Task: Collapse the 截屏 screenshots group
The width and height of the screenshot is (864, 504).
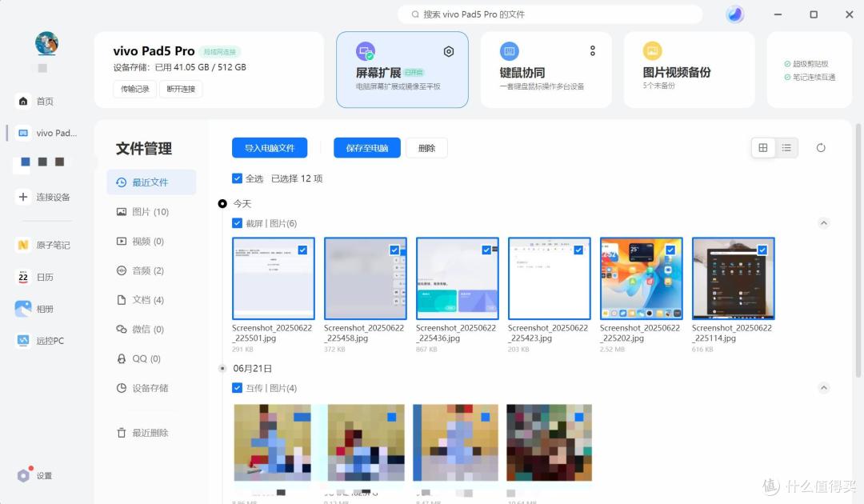Action: pyautogui.click(x=824, y=223)
